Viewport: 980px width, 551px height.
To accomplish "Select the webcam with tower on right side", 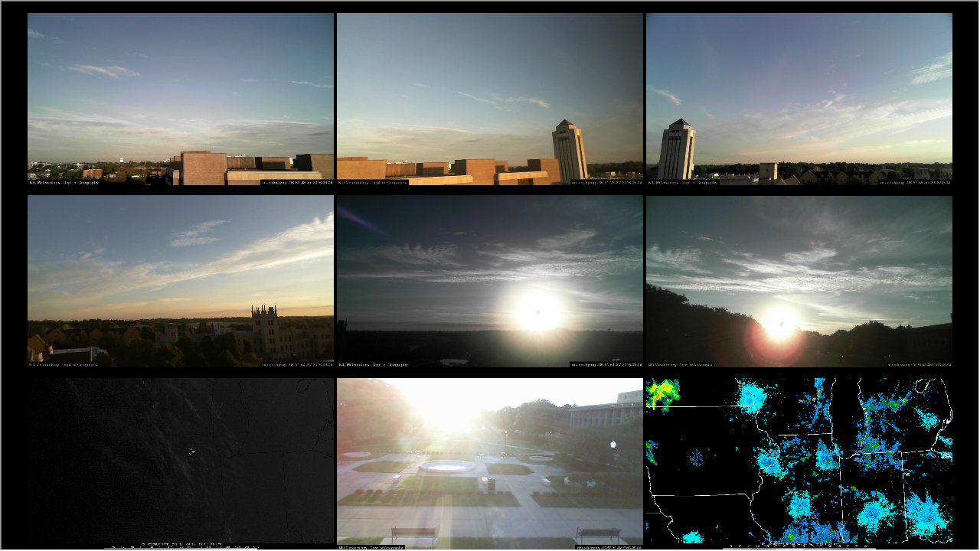I will pos(490,99).
